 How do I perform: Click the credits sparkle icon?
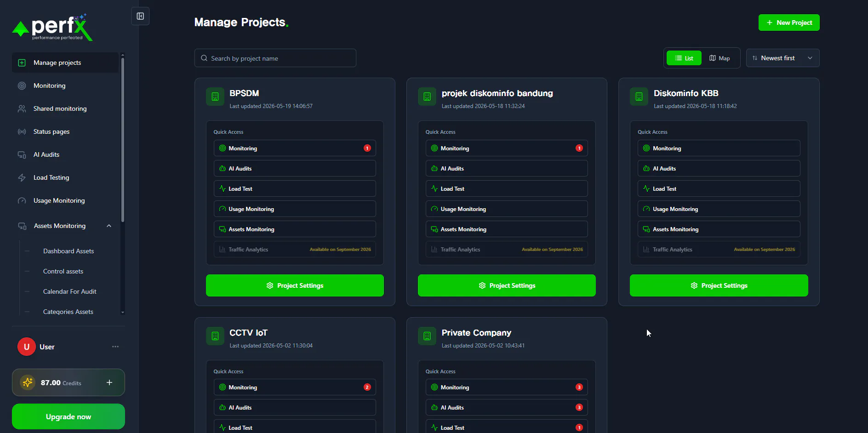(28, 382)
